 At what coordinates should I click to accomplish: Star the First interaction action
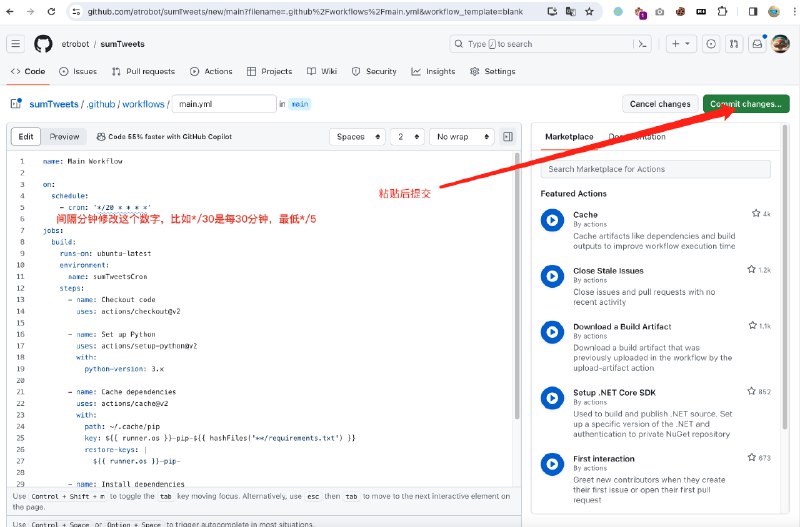pos(752,458)
